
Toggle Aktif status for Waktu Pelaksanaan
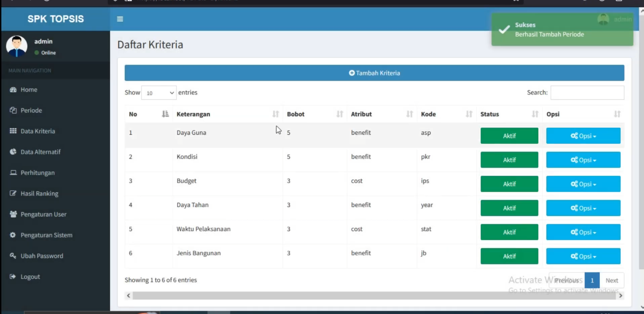coord(509,232)
